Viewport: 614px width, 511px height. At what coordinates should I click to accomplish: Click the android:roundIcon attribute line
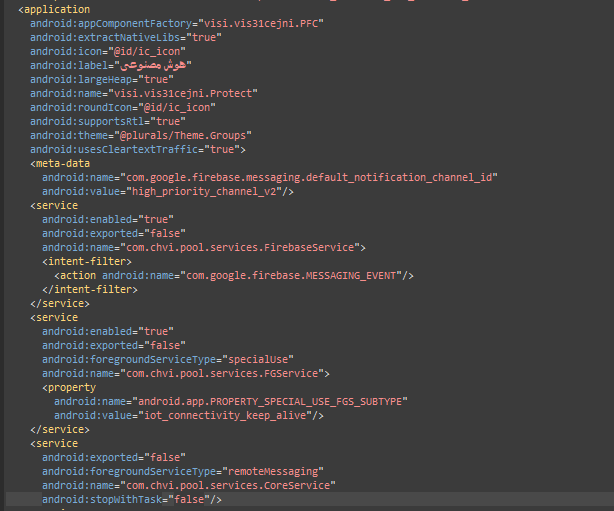122,106
